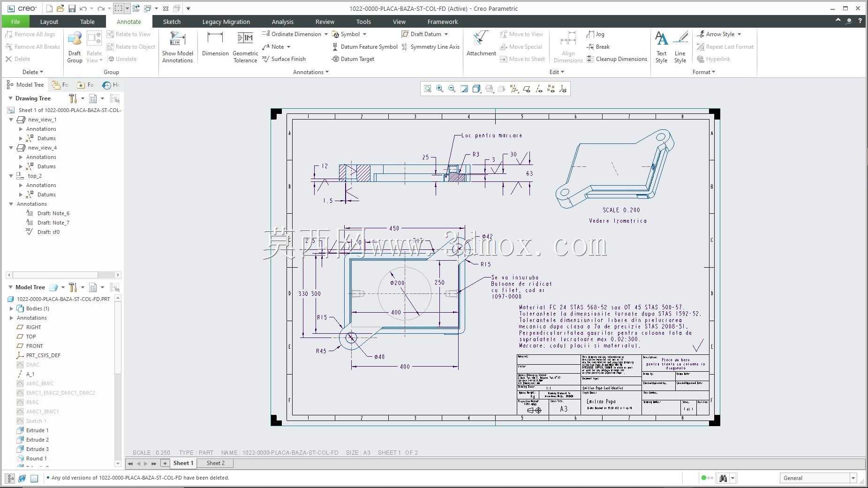
Task: Click the drawing tree horizontal scrollbar
Action: 63,275
